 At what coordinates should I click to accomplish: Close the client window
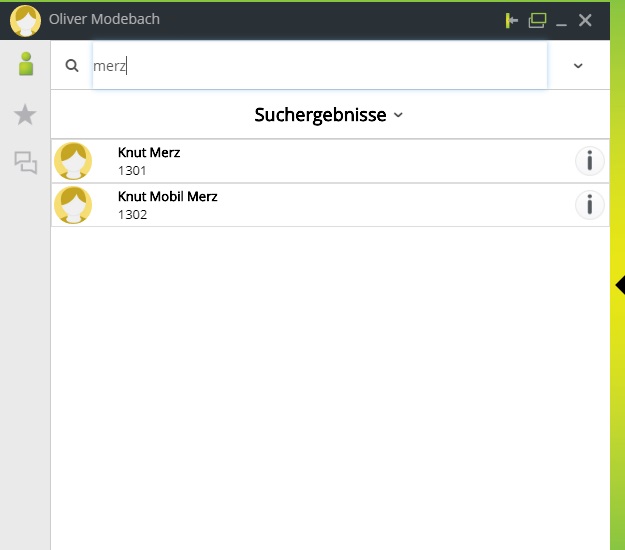click(x=586, y=20)
